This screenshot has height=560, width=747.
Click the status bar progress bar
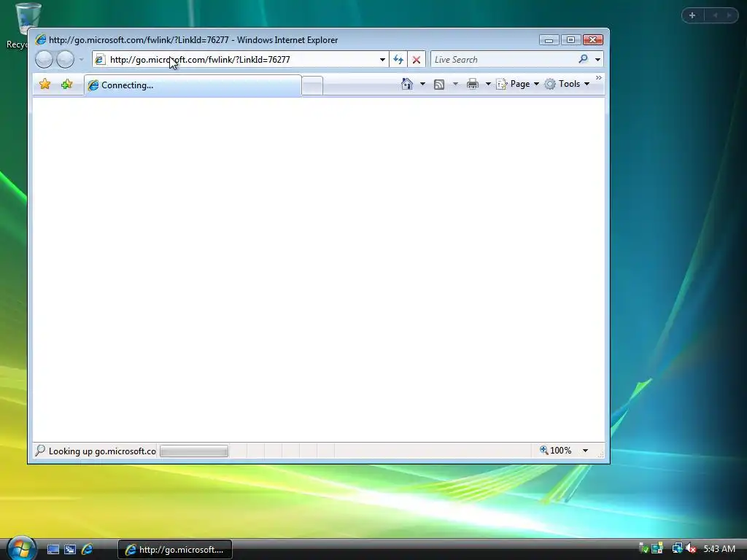[194, 451]
